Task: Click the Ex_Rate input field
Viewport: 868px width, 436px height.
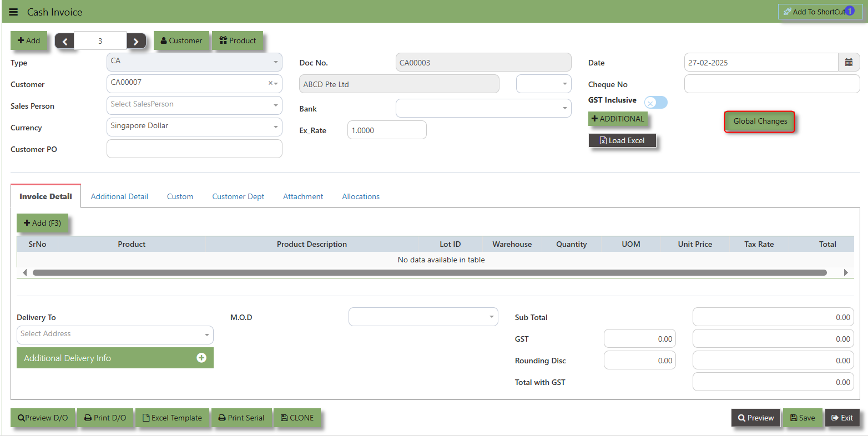Action: [387, 130]
